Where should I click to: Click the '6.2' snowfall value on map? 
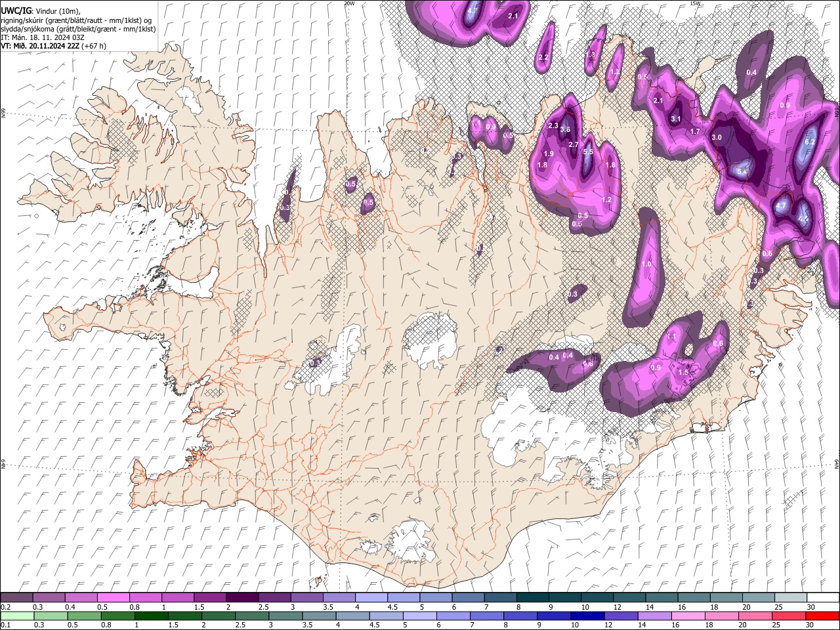[809, 142]
